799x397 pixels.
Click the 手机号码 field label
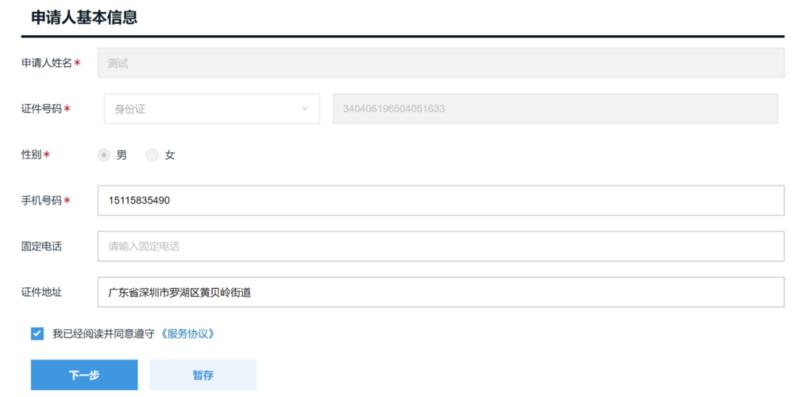point(41,200)
